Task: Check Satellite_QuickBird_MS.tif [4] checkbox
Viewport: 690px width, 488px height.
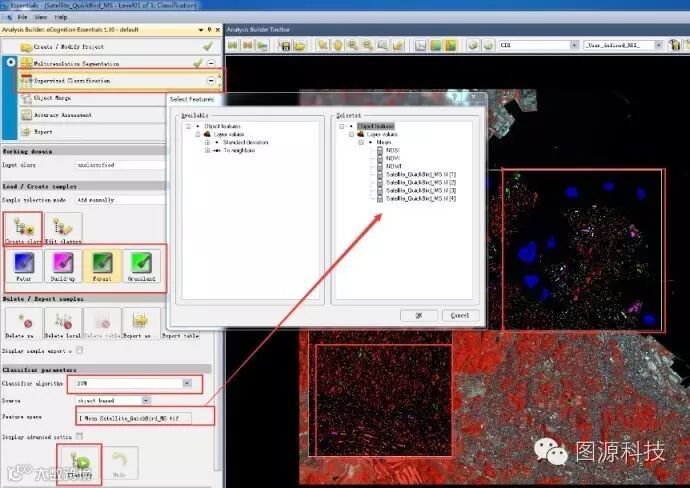Action: (380, 198)
